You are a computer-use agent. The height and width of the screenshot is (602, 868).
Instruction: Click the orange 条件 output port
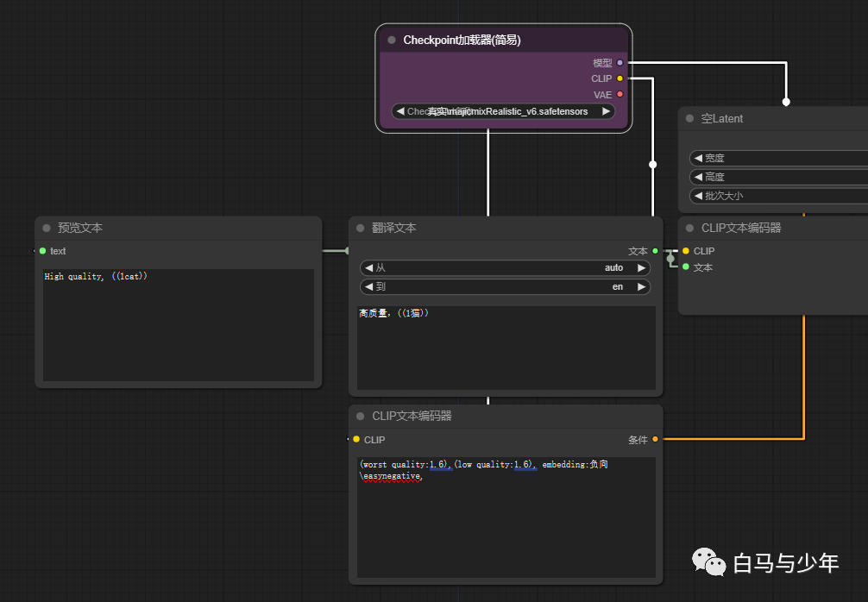(655, 440)
